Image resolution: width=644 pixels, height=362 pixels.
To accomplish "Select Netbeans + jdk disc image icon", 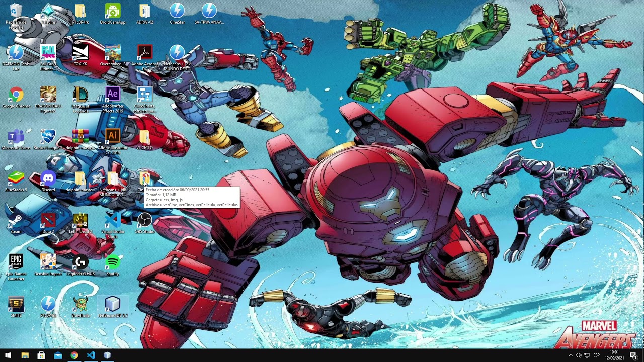I will [177, 58].
